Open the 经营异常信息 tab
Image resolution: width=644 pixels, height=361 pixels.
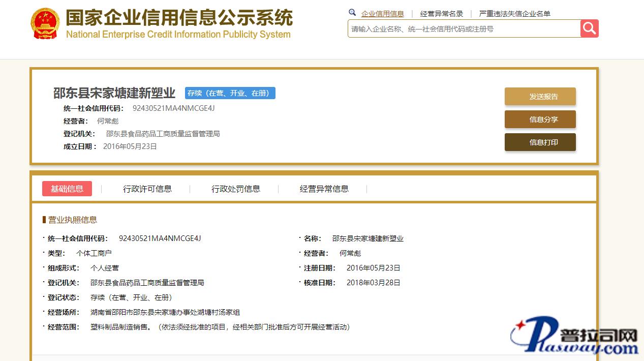coord(324,189)
